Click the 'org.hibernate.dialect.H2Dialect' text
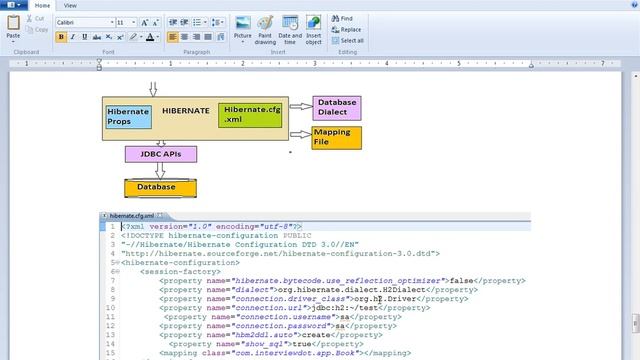 click(x=351, y=290)
